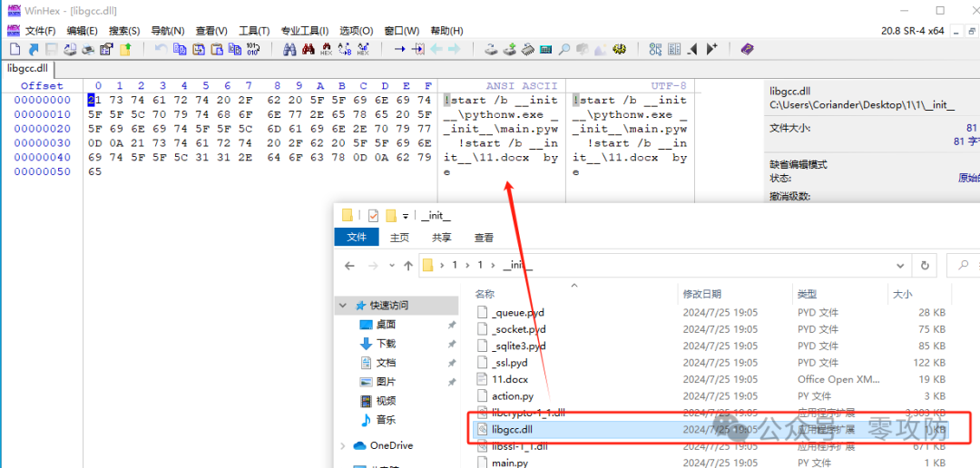The height and width of the screenshot is (468, 980).
Task: Click the Clone Disk toolbar icon
Action: (x=509, y=49)
